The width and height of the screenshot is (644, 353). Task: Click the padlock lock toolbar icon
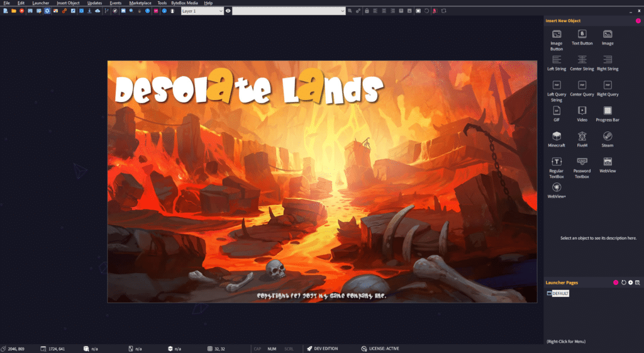pyautogui.click(x=367, y=11)
